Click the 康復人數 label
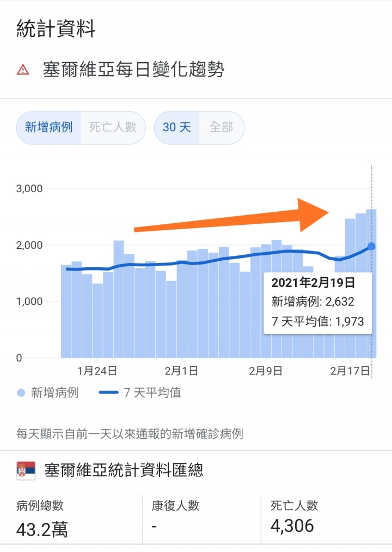 click(175, 506)
